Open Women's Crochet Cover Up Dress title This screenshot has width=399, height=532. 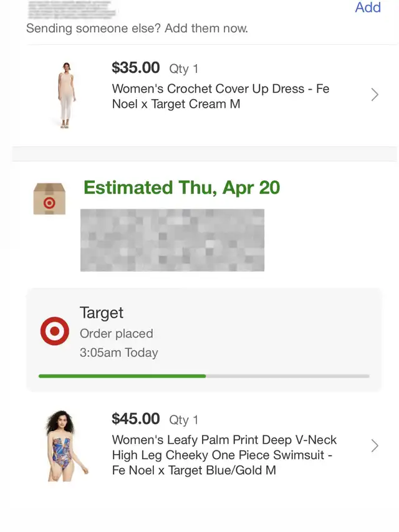point(221,97)
